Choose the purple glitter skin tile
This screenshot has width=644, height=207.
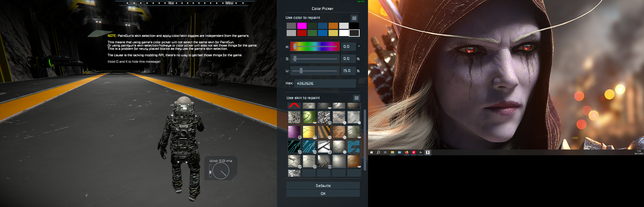tap(294, 132)
